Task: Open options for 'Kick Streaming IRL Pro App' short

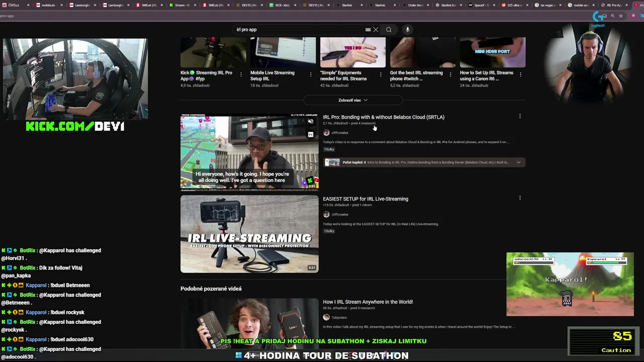Action: click(x=241, y=74)
